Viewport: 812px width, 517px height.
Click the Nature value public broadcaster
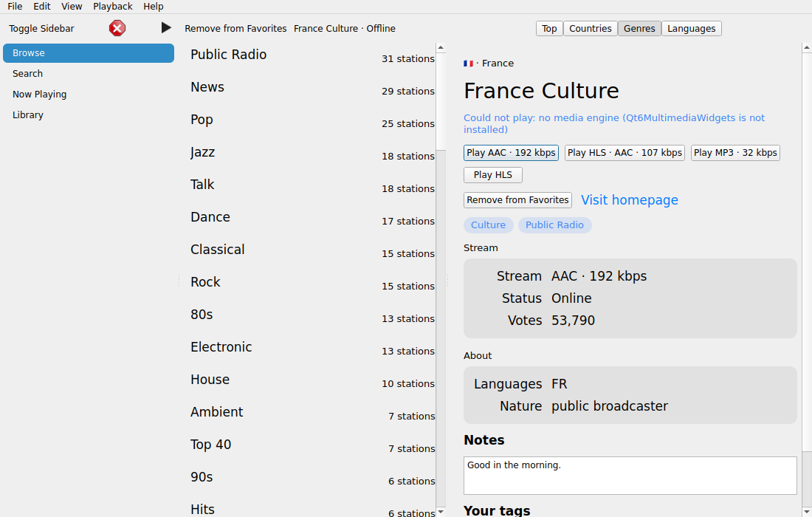(610, 406)
